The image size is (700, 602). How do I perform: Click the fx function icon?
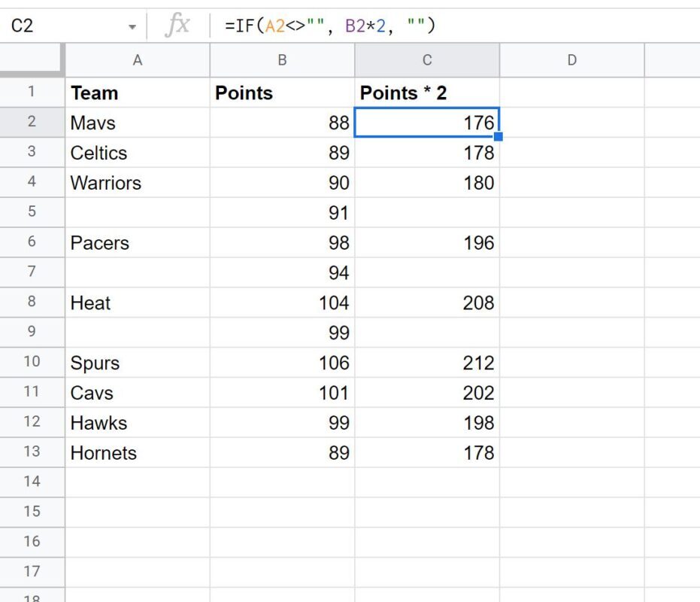(177, 25)
